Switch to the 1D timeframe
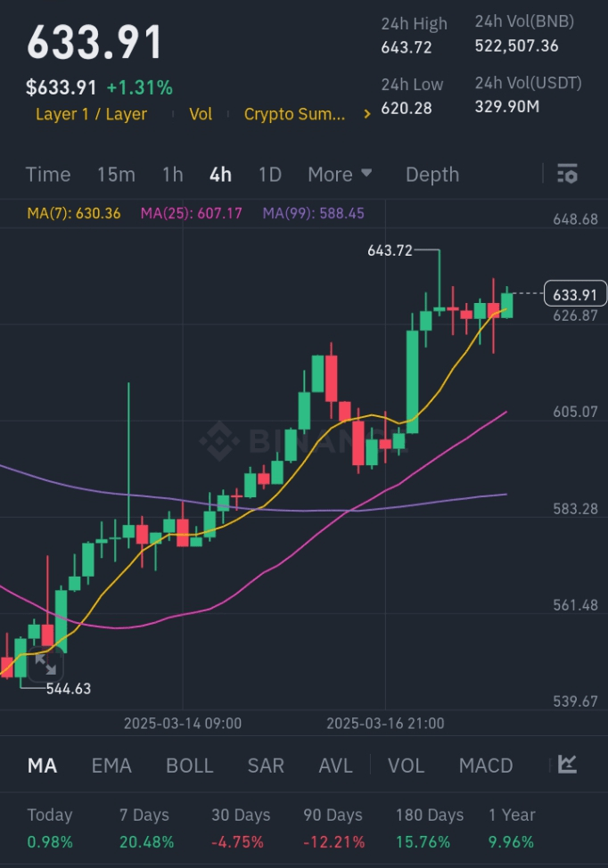 click(269, 175)
